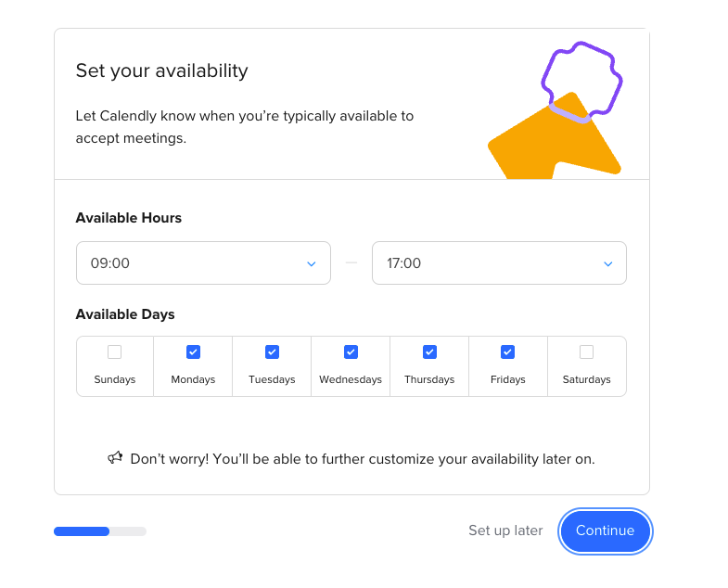
Task: Enable the Sundays checkbox
Action: [x=115, y=352]
